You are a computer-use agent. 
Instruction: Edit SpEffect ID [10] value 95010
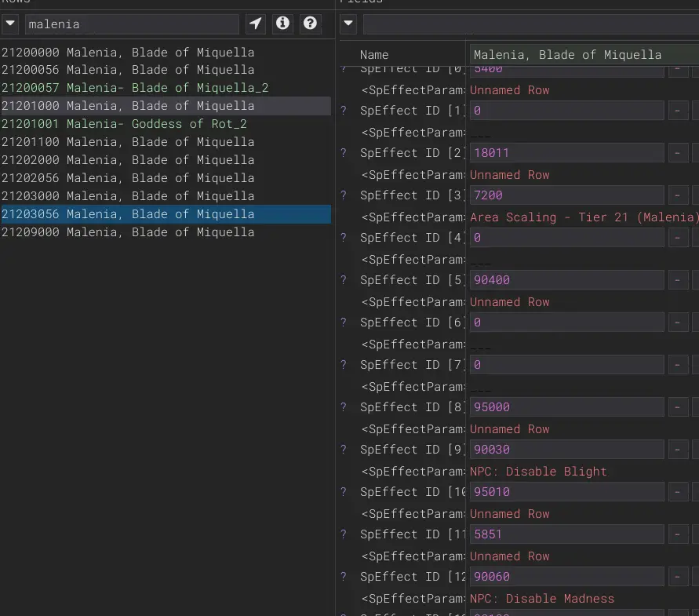pos(566,492)
